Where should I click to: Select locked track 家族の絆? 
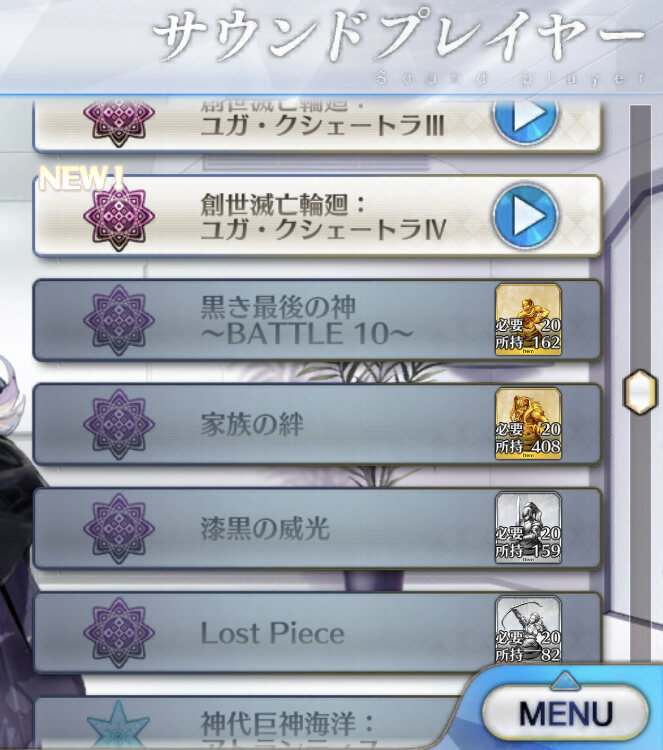pyautogui.click(x=317, y=424)
